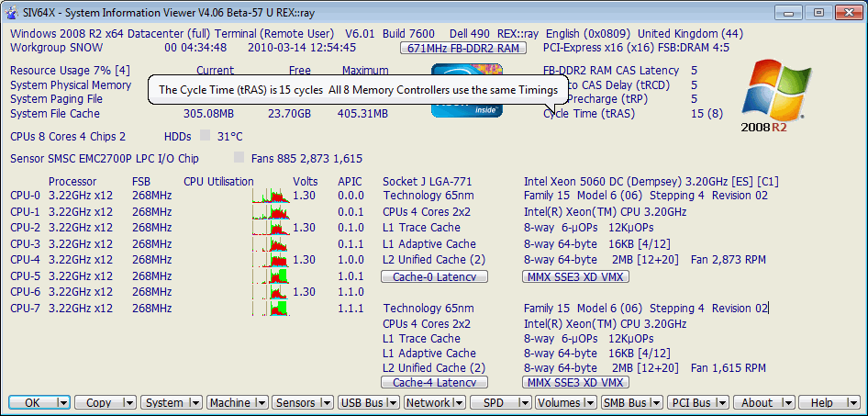Click the CPUs 8 Cores 4 Chips 2 text
The image size is (868, 416).
pos(68,136)
